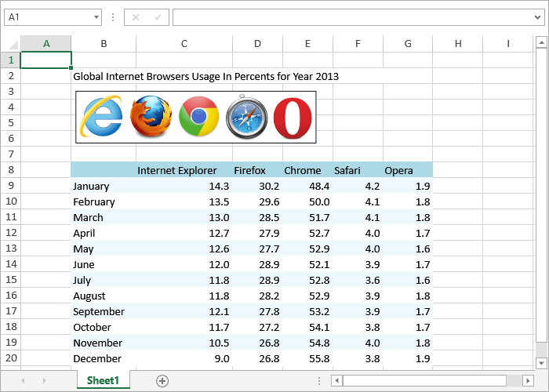Click the 'June' cell

pyautogui.click(x=104, y=264)
